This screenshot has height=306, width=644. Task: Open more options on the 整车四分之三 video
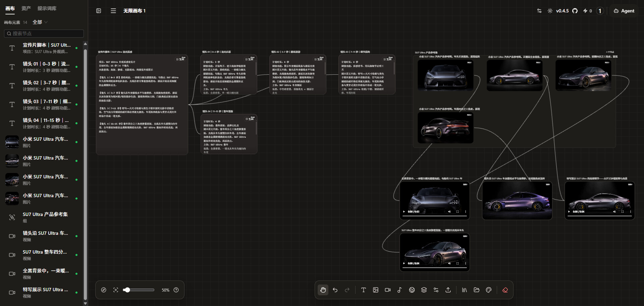click(466, 263)
